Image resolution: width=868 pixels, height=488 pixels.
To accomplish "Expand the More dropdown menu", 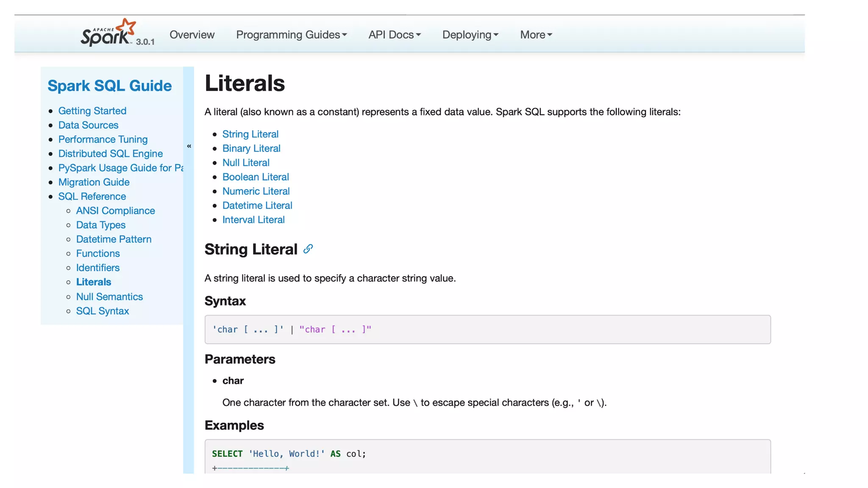I will [536, 35].
